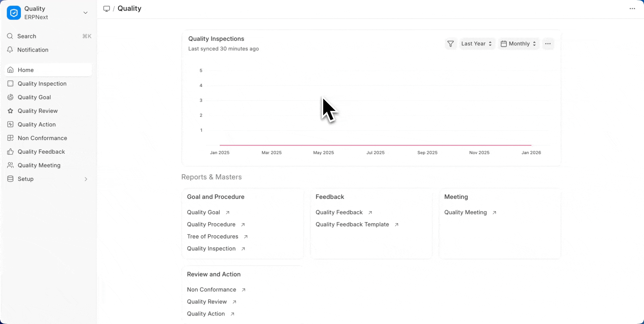This screenshot has width=644, height=324.
Task: Open Quality Inspection in the sidebar
Action: tap(42, 84)
